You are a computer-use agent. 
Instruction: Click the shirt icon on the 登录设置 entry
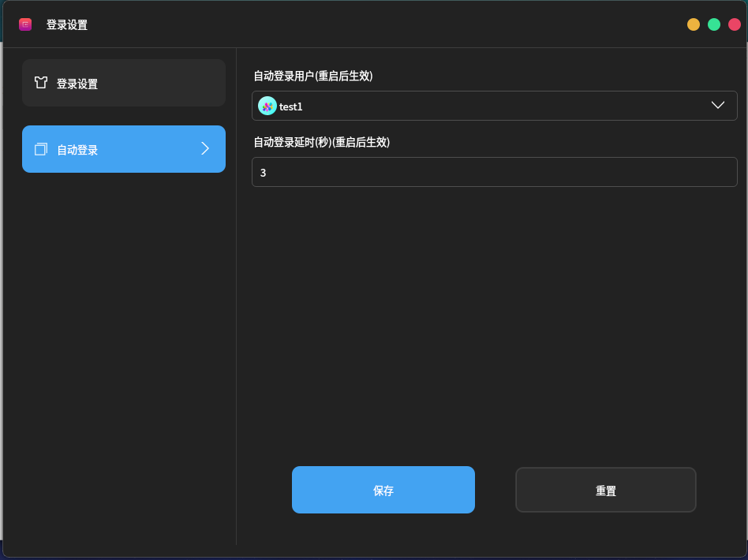[40, 83]
